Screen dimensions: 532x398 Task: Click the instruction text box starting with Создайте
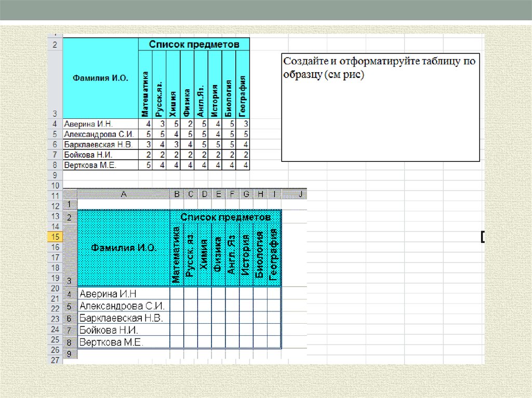(x=380, y=107)
